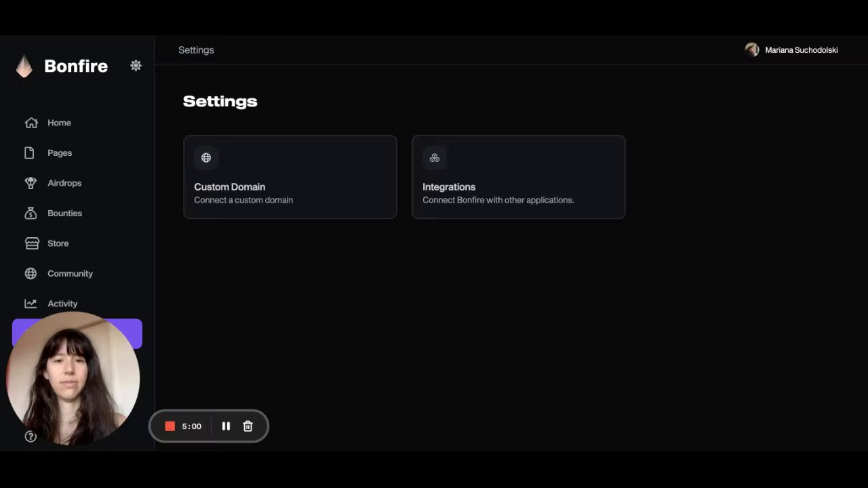Click the Integrations cubes icon
Screen dimensions: 868x488
point(435,158)
